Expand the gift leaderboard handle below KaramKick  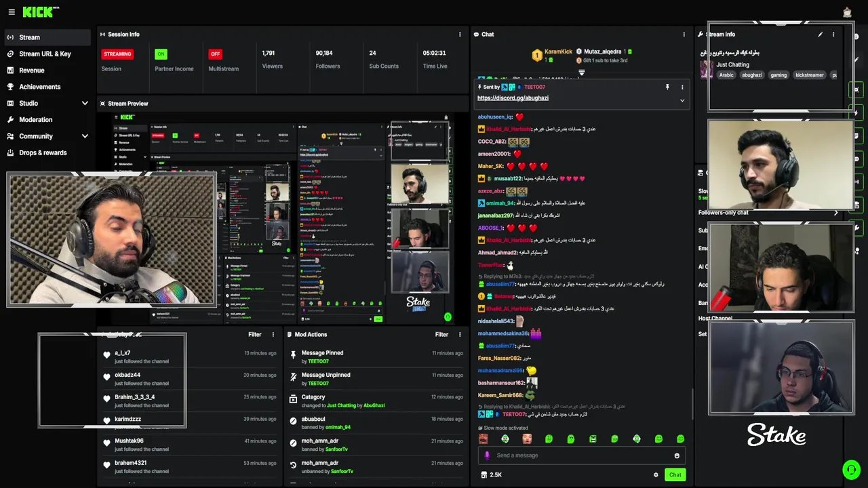(581, 72)
